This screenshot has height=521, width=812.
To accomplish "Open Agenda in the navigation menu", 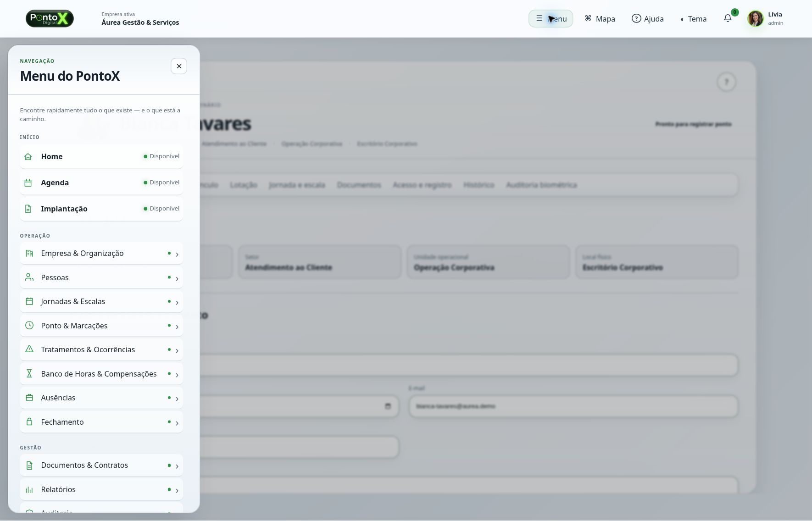I will (x=101, y=183).
